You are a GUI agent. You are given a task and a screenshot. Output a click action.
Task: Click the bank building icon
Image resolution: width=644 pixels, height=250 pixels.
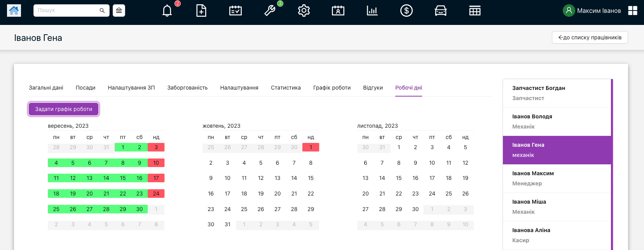click(119, 11)
